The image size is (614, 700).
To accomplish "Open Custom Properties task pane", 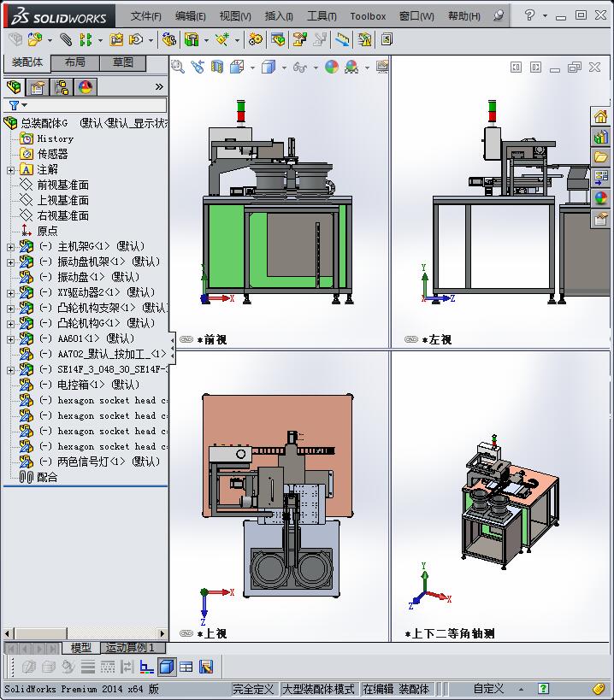I will [x=600, y=219].
